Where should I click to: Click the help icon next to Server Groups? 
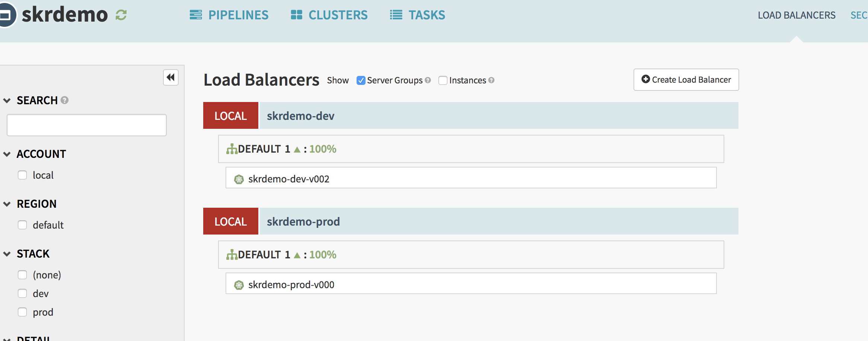pyautogui.click(x=428, y=80)
